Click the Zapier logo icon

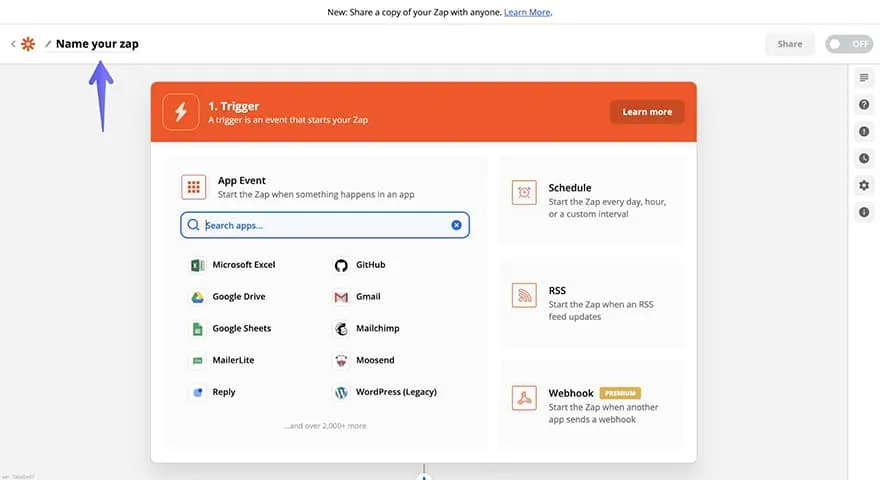(28, 44)
